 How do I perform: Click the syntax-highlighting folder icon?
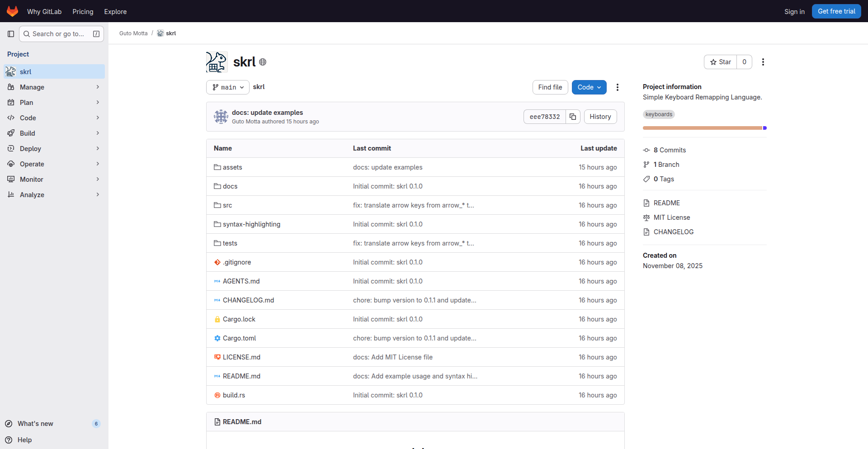(217, 224)
